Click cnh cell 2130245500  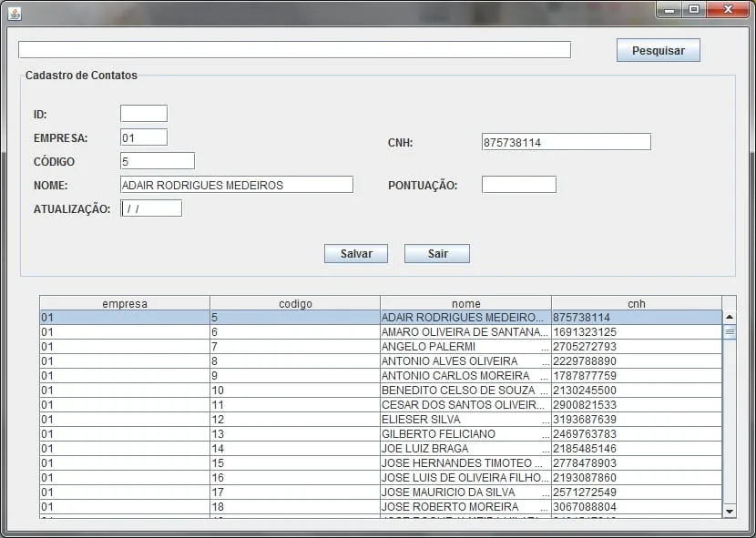point(637,390)
